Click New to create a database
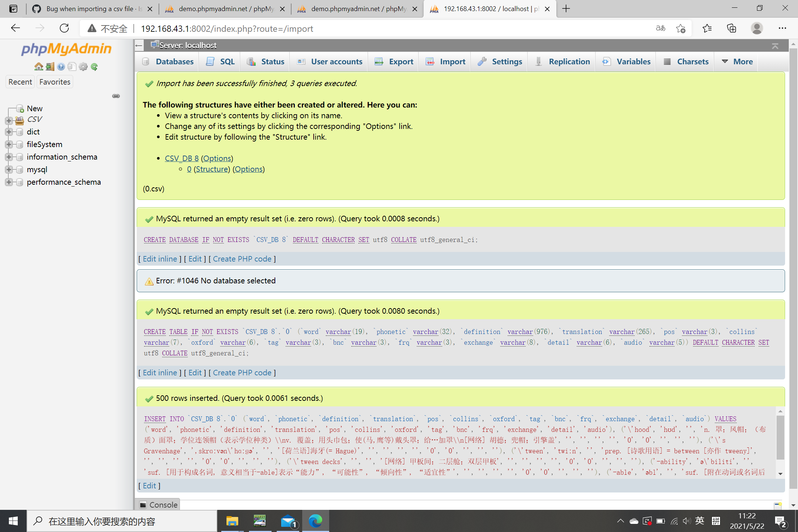Image resolution: width=798 pixels, height=532 pixels. pos(34,108)
